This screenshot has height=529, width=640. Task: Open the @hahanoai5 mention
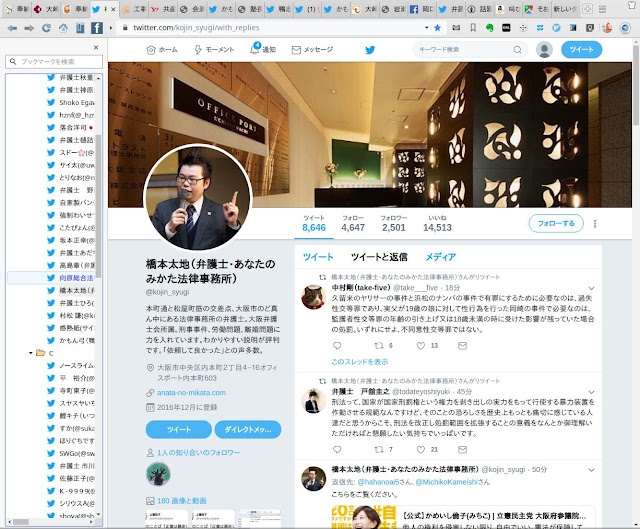378,482
